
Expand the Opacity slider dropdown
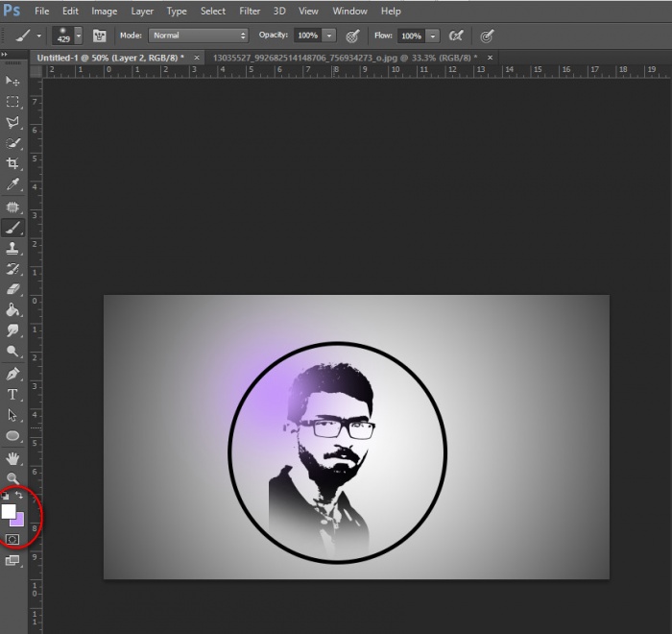(x=329, y=36)
